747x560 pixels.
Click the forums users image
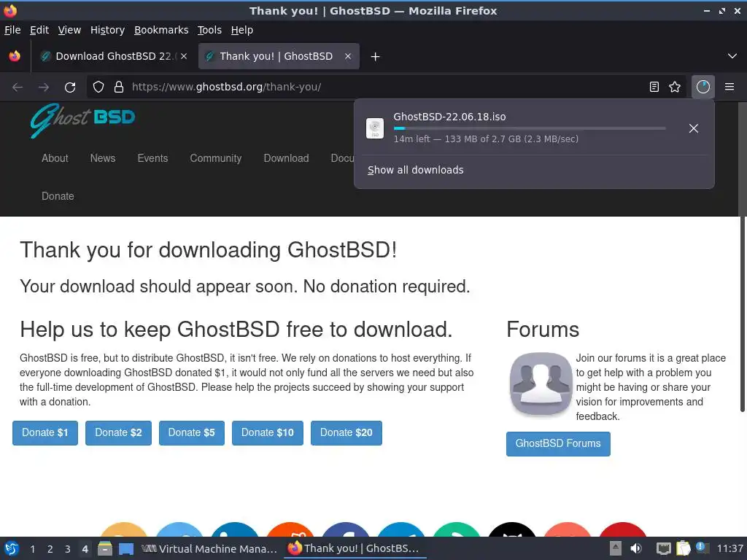click(x=541, y=384)
